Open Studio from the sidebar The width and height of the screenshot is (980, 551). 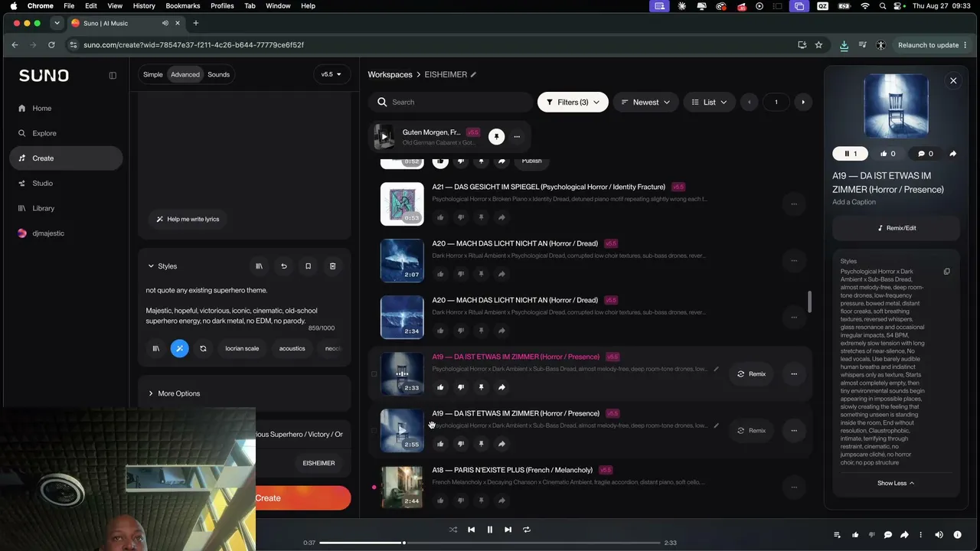(x=67, y=183)
